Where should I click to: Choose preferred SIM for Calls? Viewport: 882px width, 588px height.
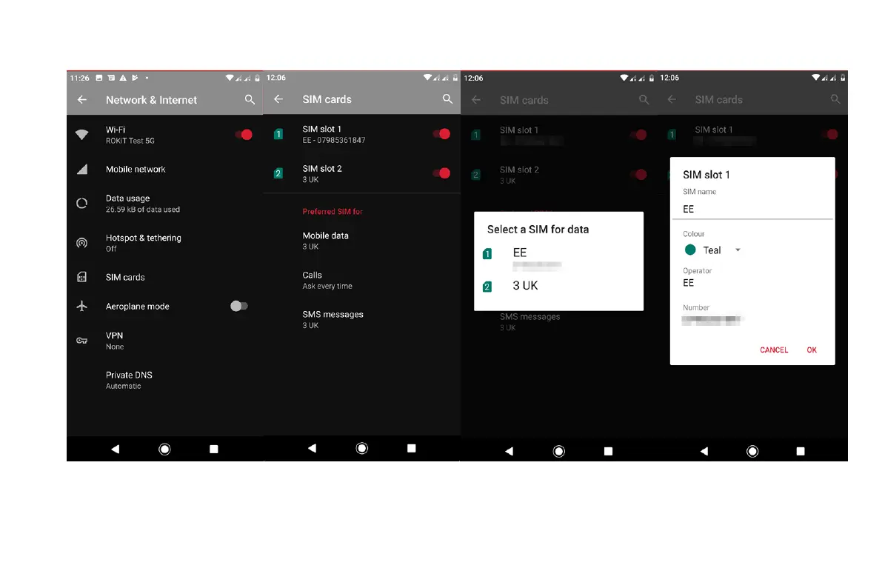click(x=361, y=280)
